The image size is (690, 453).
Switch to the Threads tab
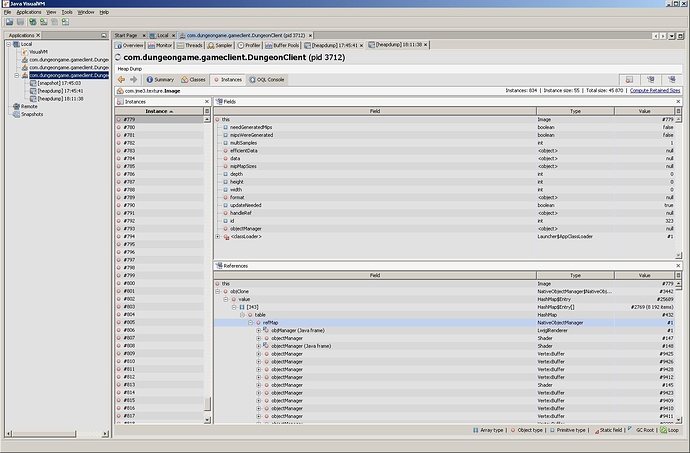(x=190, y=45)
